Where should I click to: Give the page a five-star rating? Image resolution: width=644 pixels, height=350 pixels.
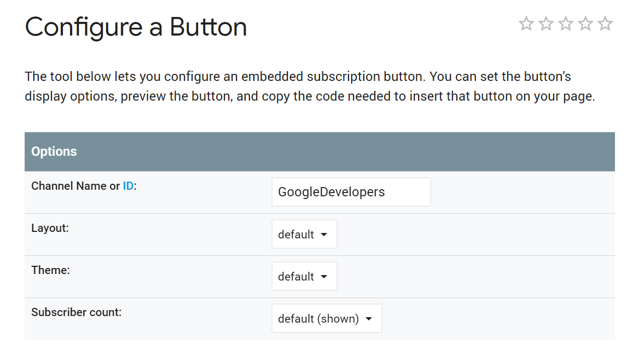(606, 24)
